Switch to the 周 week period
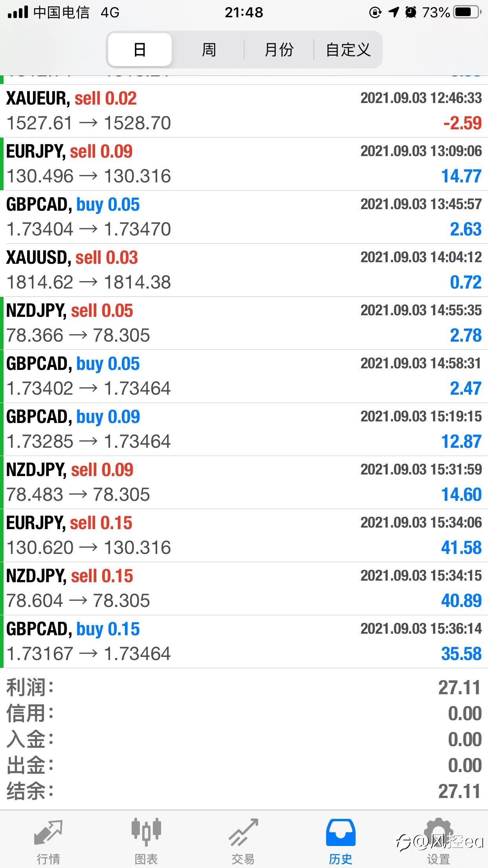Screen dimensions: 488x868 (x=209, y=50)
